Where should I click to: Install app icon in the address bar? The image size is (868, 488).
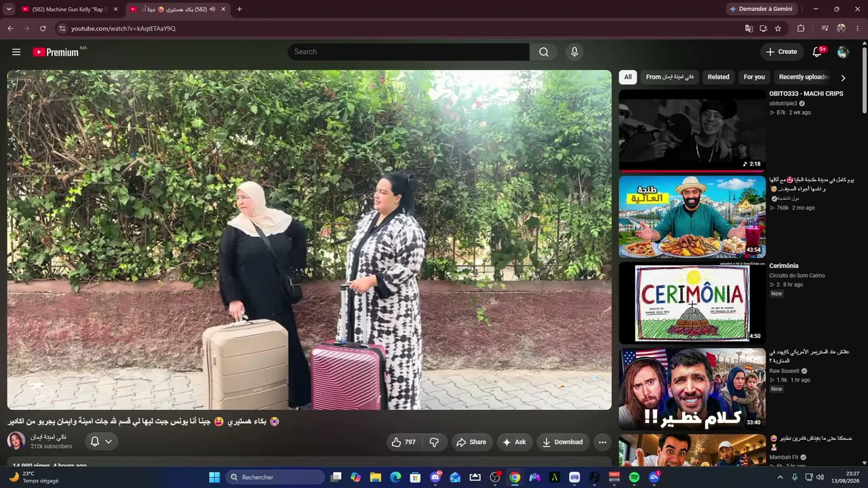763,28
